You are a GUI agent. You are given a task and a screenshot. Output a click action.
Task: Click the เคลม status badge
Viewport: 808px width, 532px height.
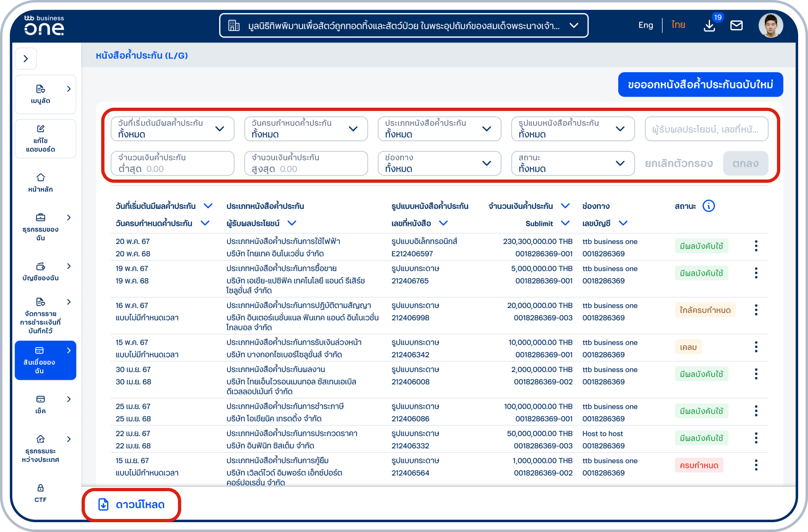click(688, 347)
